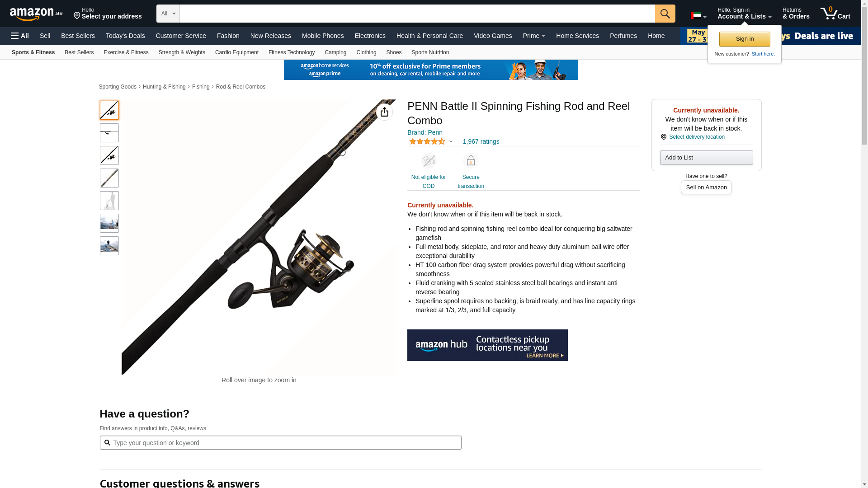Click the Brand: Penn link

pos(425,132)
